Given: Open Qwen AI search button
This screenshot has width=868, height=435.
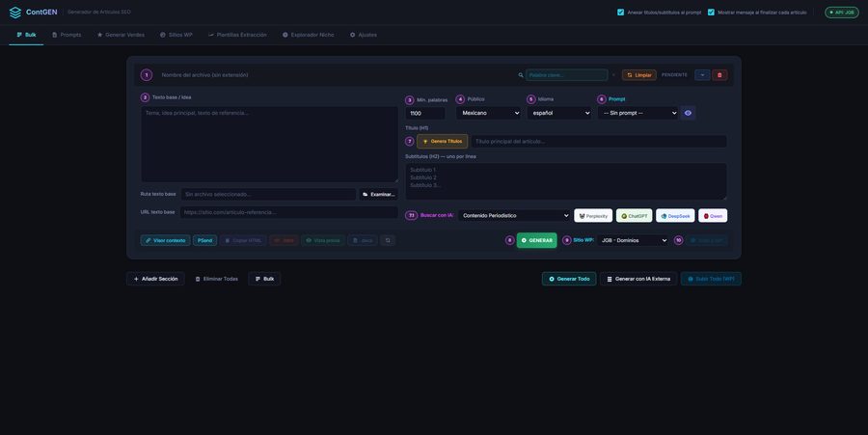Looking at the screenshot, I should pyautogui.click(x=713, y=216).
